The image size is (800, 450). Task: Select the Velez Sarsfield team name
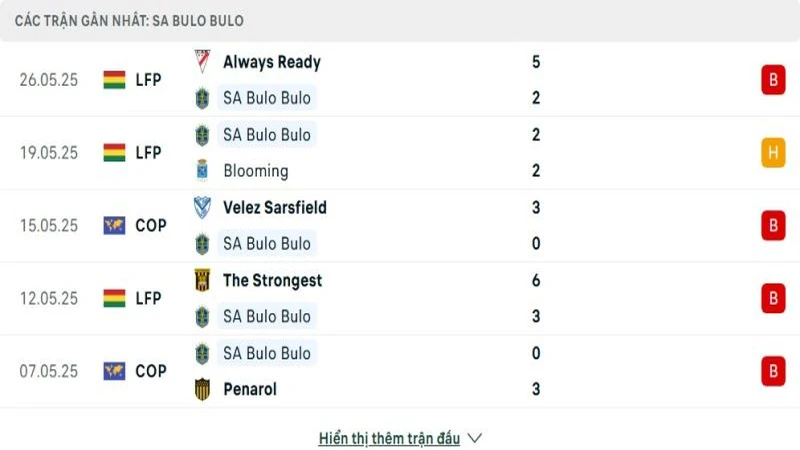click(275, 208)
